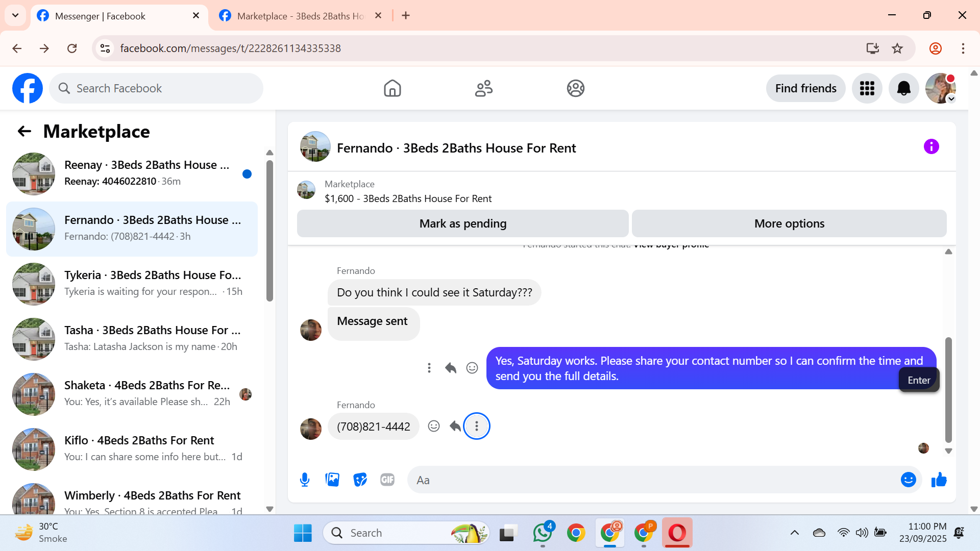
Task: Click the chat list scrollbar
Action: 269,231
